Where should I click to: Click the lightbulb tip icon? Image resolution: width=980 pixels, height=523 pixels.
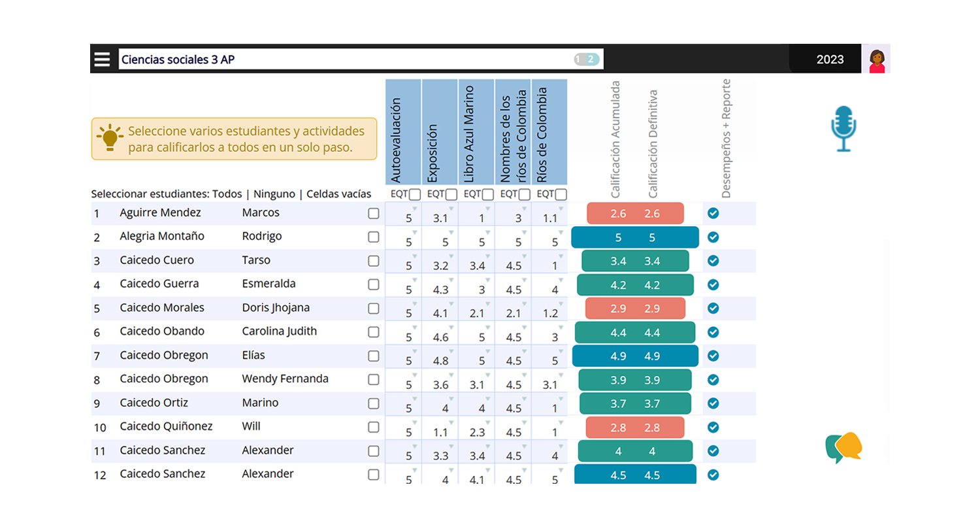click(110, 139)
